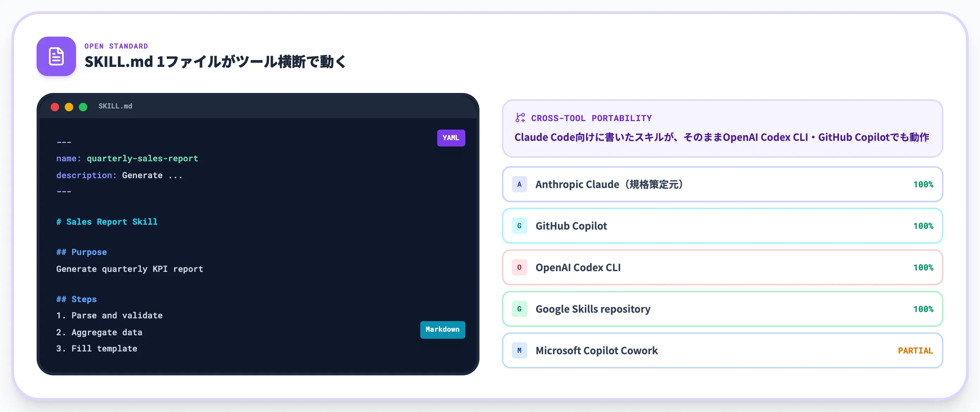980x412 pixels.
Task: Click the G badge beside GitHub Copilot
Action: pyautogui.click(x=519, y=226)
